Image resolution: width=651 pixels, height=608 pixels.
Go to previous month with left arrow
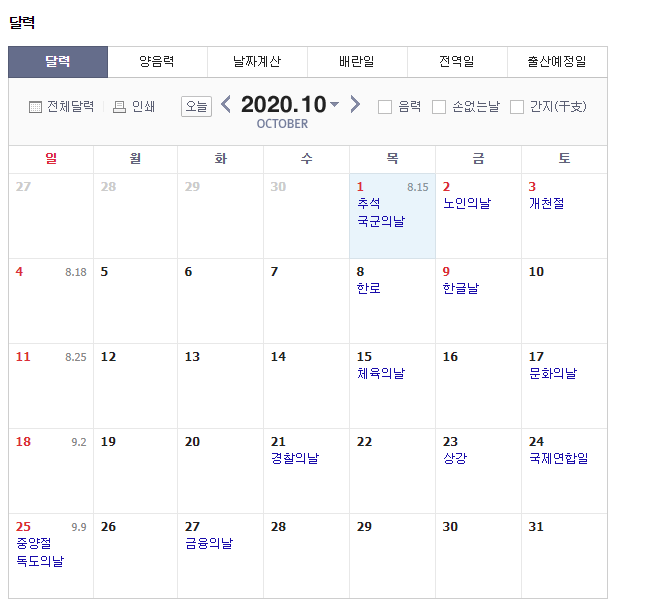[226, 105]
